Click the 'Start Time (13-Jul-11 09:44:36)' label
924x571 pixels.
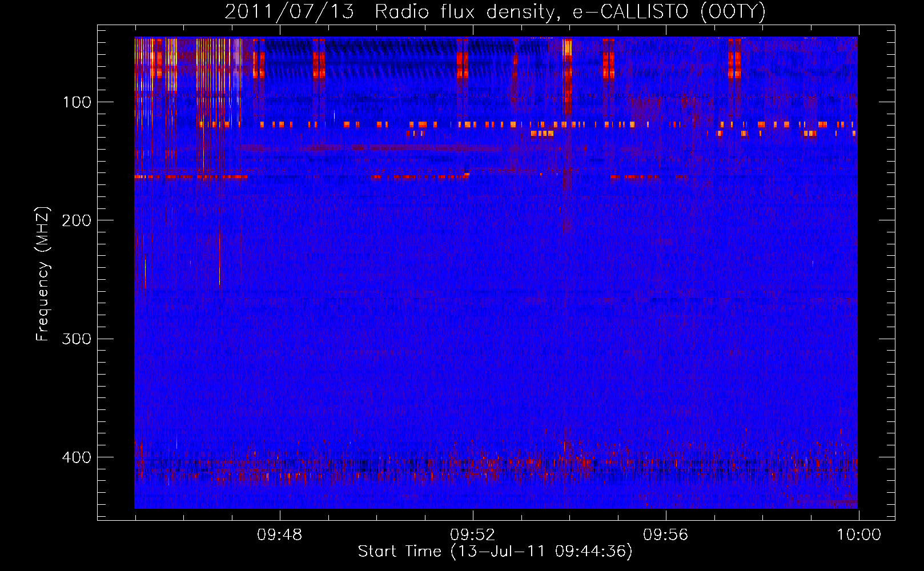pos(495,552)
